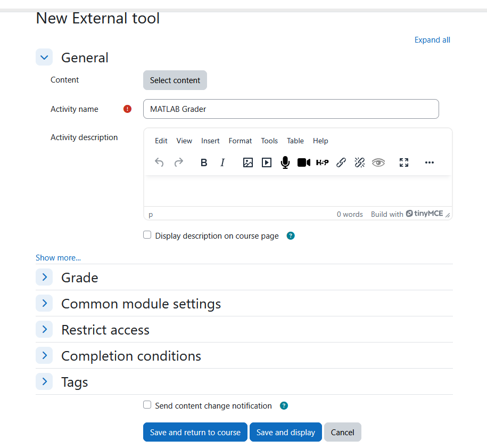This screenshot has width=487, height=448.
Task: Open the View menu in editor
Action: tap(184, 141)
